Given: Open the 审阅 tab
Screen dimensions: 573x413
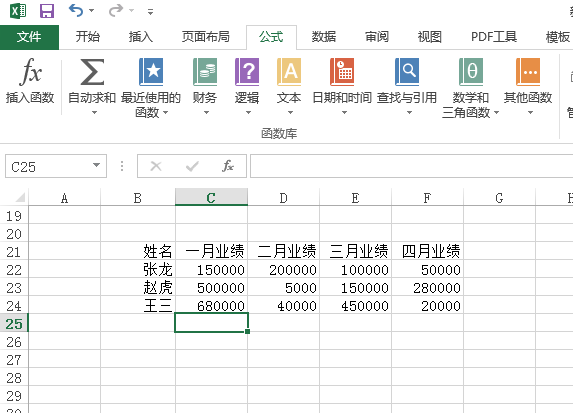Looking at the screenshot, I should 377,37.
